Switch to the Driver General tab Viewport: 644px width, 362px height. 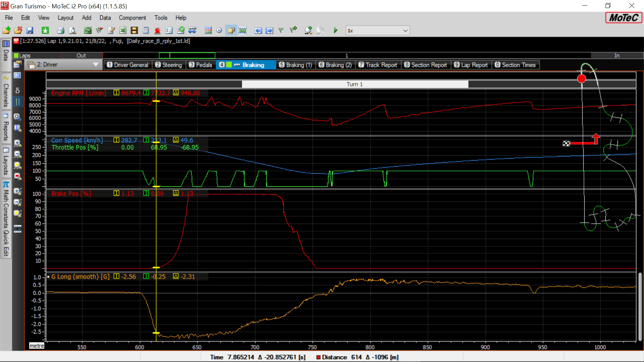pos(128,65)
